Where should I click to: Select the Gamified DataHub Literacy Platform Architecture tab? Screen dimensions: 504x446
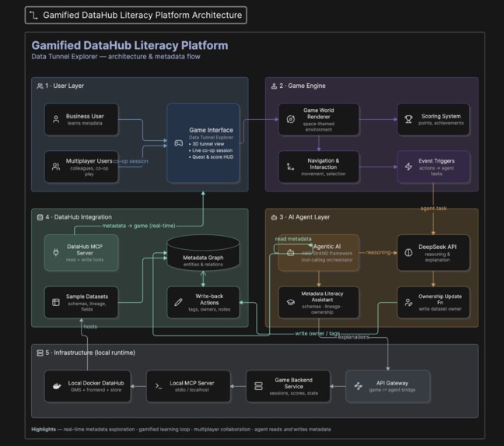(135, 15)
